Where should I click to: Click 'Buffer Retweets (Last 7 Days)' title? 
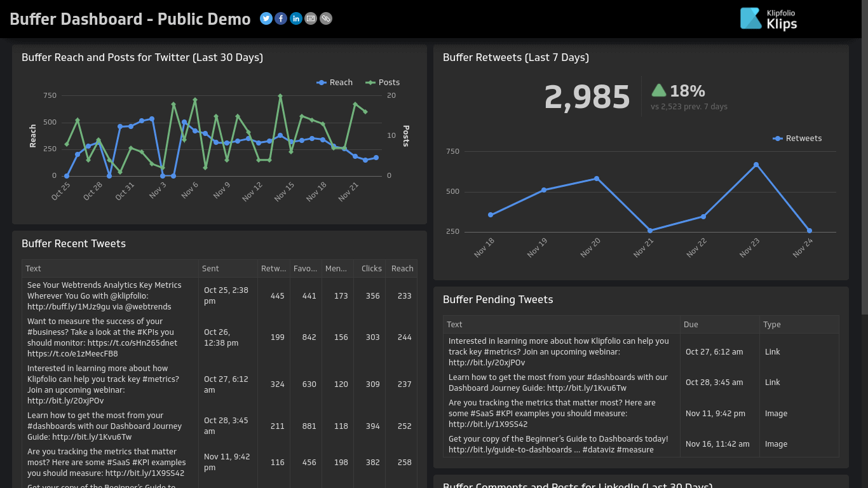(516, 58)
